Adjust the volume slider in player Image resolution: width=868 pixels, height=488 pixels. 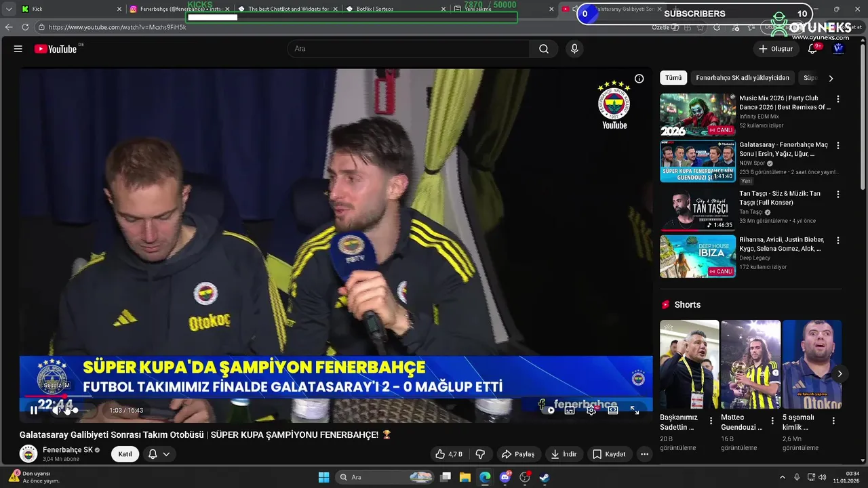point(76,410)
